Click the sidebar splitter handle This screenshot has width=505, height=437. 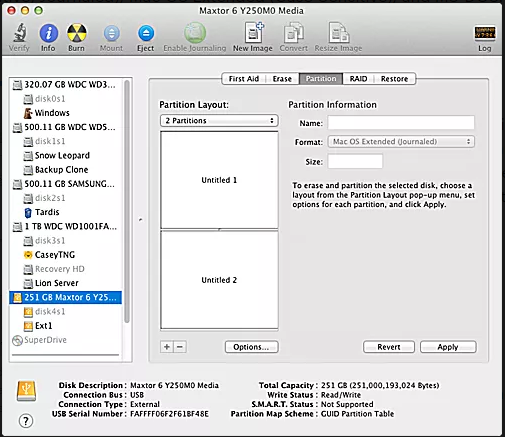click(141, 220)
